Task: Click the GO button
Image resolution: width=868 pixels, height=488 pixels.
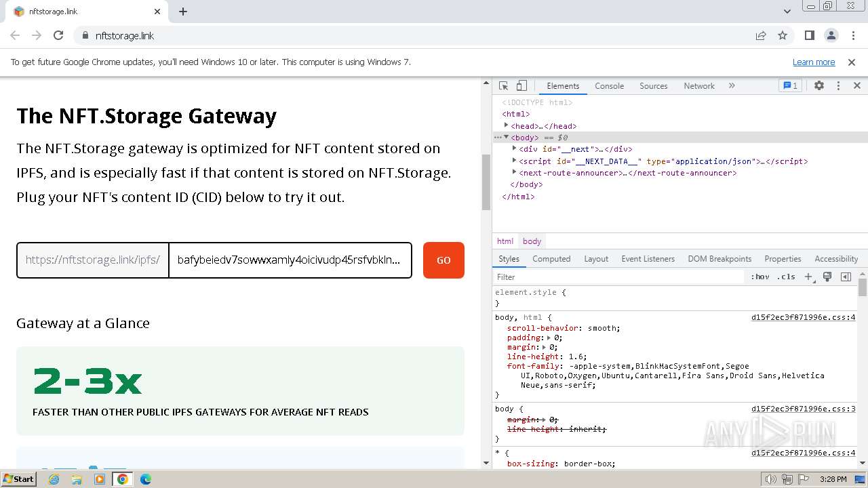Action: click(x=443, y=260)
